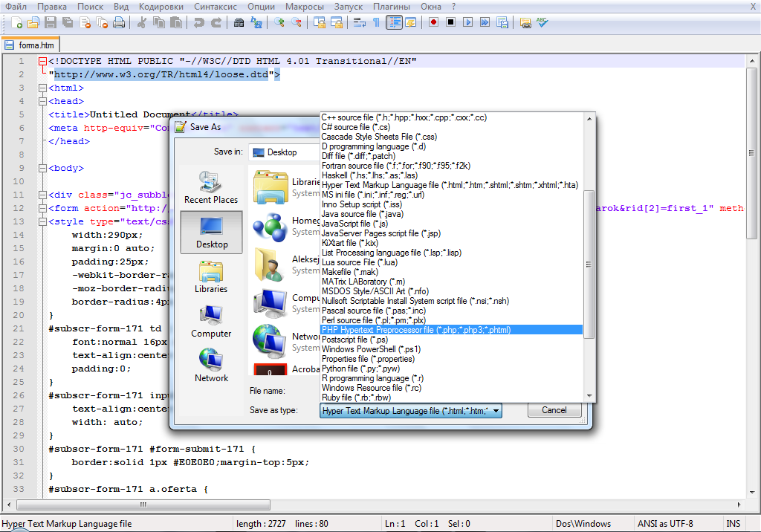Image resolution: width=761 pixels, height=532 pixels.
Task: Click the Synchronize Horizontal Scrolling icon
Action: click(337, 22)
